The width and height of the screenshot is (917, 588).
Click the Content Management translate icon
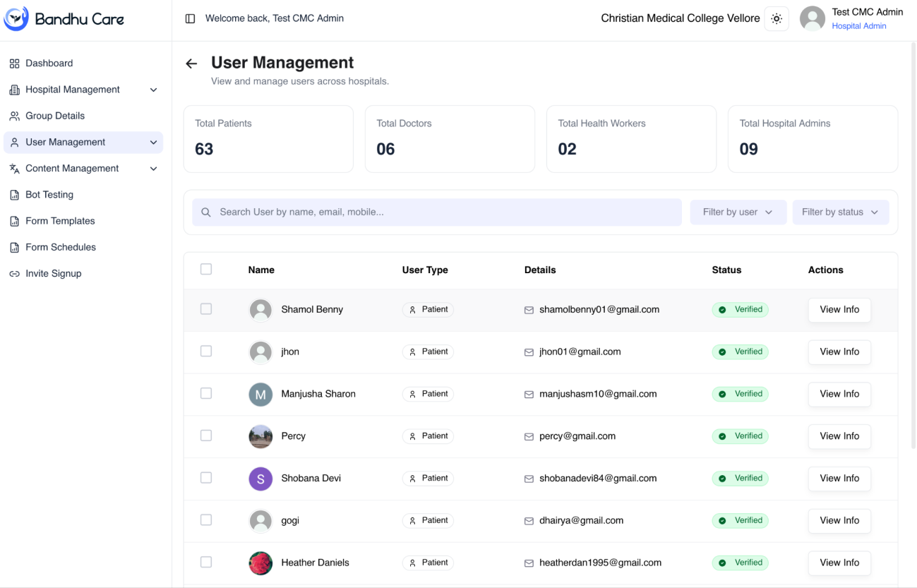(14, 169)
